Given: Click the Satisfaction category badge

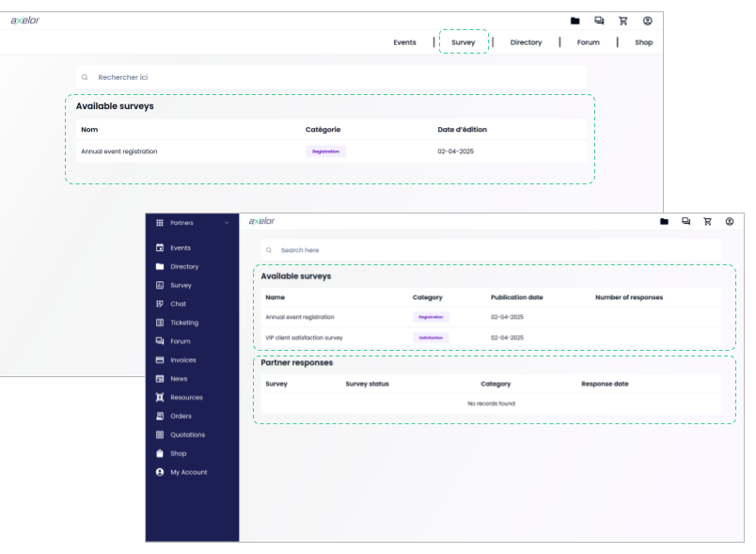Looking at the screenshot, I should click(431, 338).
